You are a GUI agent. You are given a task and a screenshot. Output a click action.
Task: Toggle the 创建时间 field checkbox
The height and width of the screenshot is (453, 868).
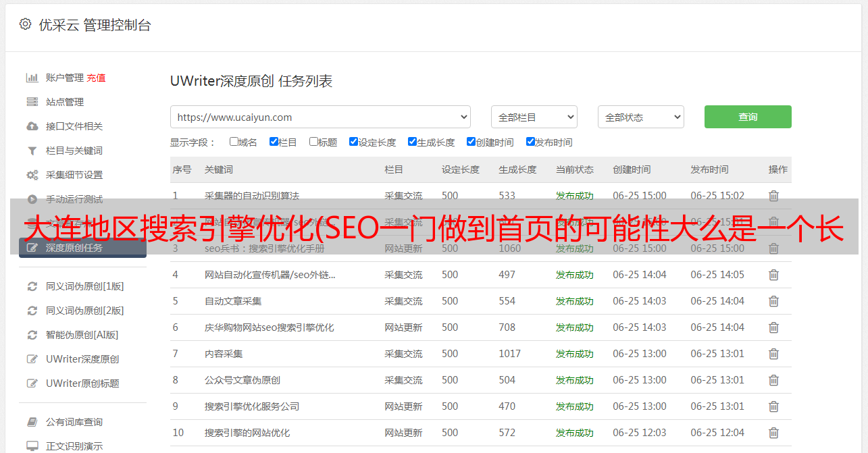pos(471,142)
